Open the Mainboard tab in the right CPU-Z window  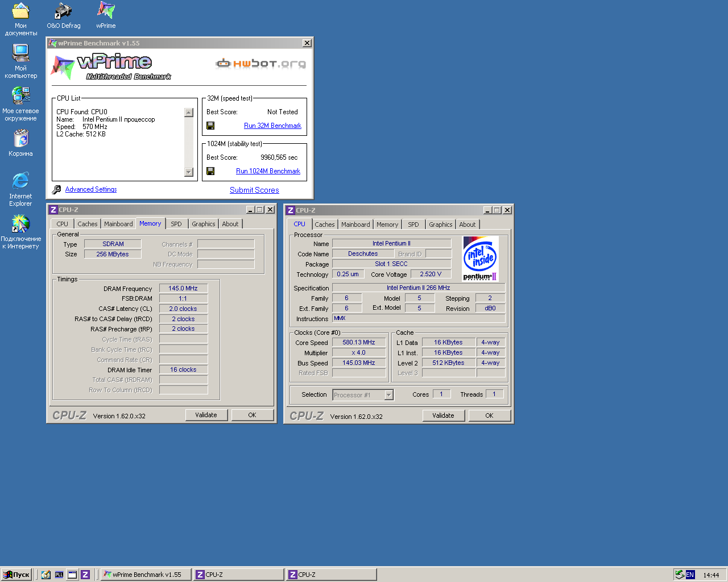[x=355, y=225]
